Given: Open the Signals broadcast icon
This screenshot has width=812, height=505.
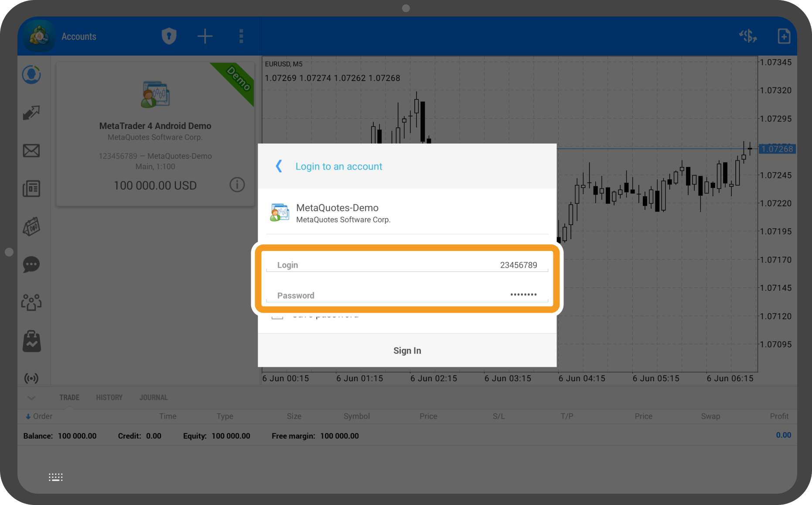Looking at the screenshot, I should [31, 378].
